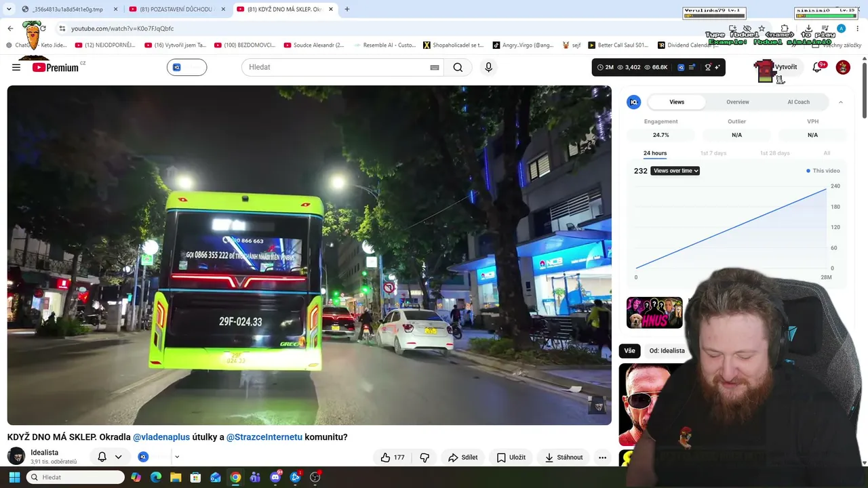Viewport: 868px width, 488px height.
Task: Start voice search with the microphone
Action: pyautogui.click(x=488, y=67)
